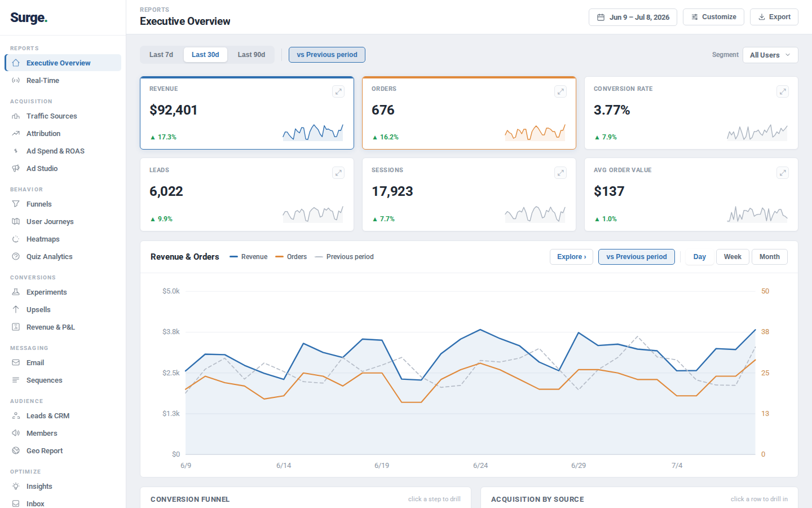The height and width of the screenshot is (508, 812).
Task: Set chart granularity to Month
Action: tap(770, 257)
